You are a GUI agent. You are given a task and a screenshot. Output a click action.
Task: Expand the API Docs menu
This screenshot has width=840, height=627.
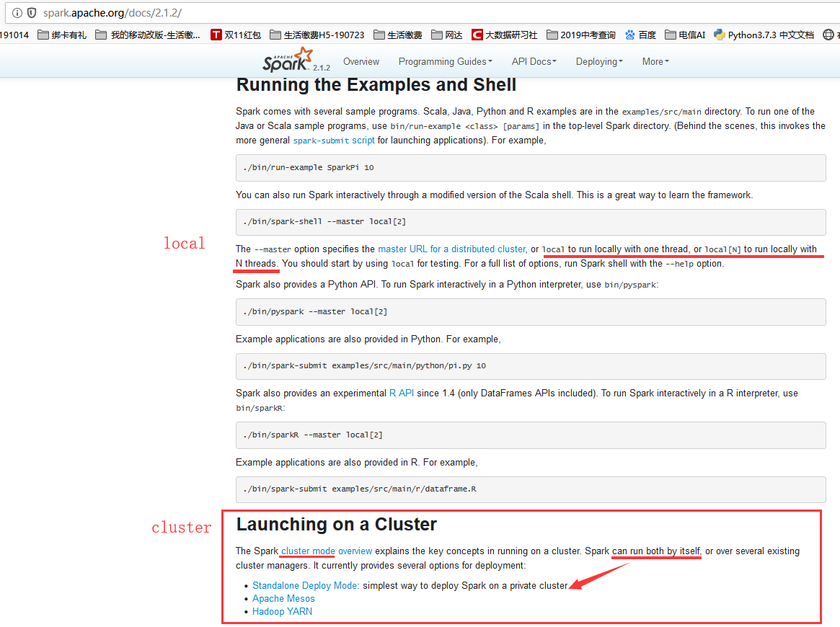534,61
